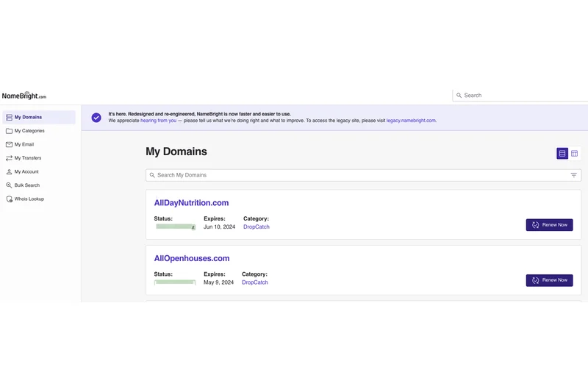Open the AllOpenhouses.com domain
The image size is (588, 392).
(x=192, y=258)
